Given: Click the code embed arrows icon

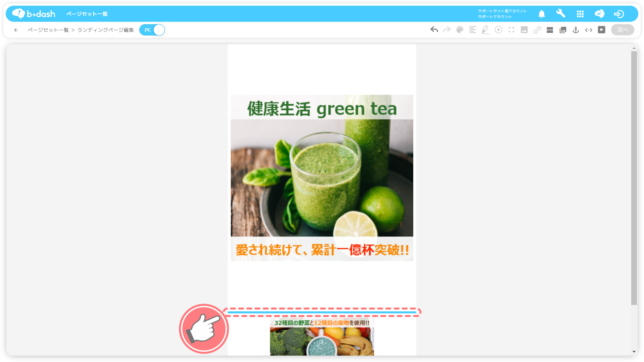Looking at the screenshot, I should [x=589, y=30].
